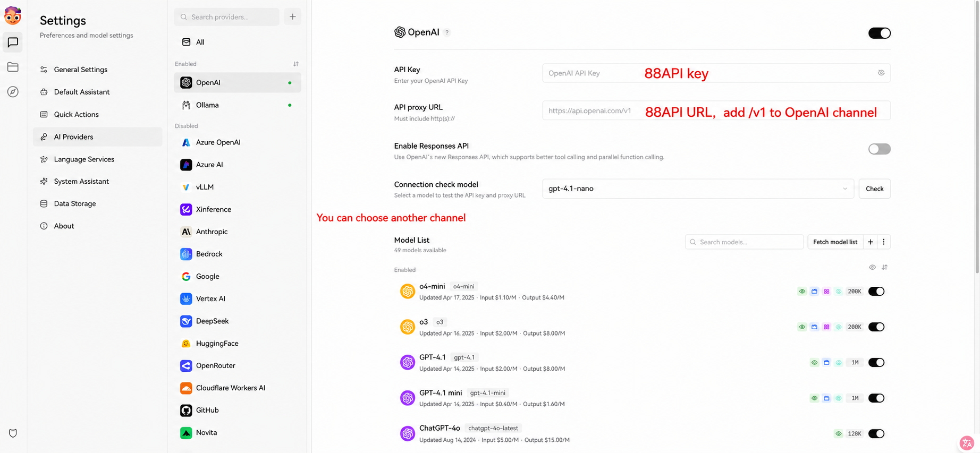
Task: Disable the ChatGPT-4o model switch
Action: pos(876,433)
